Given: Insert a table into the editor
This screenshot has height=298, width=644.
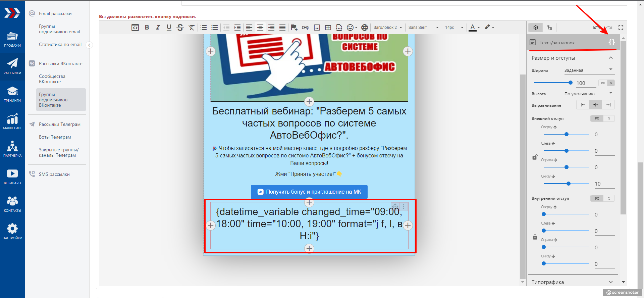Looking at the screenshot, I should click(328, 28).
